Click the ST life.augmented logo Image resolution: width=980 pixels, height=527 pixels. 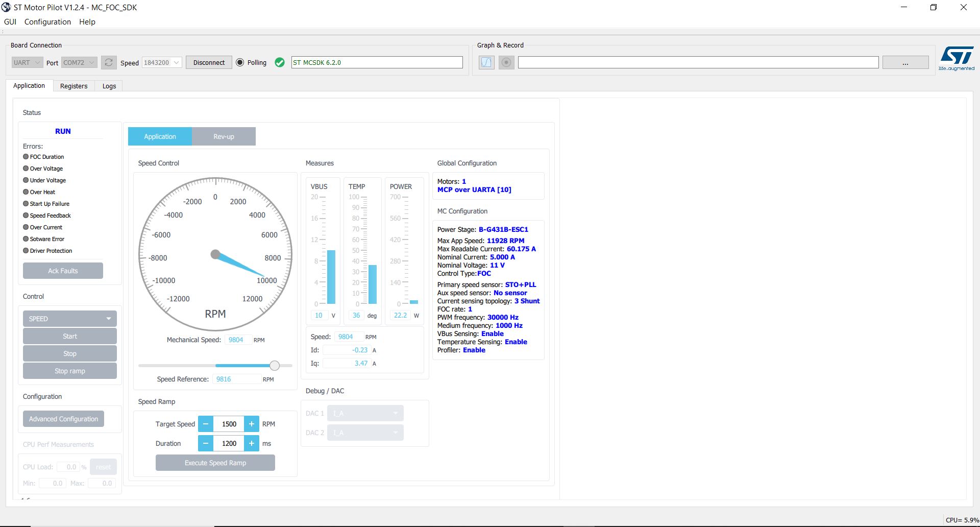pyautogui.click(x=957, y=58)
